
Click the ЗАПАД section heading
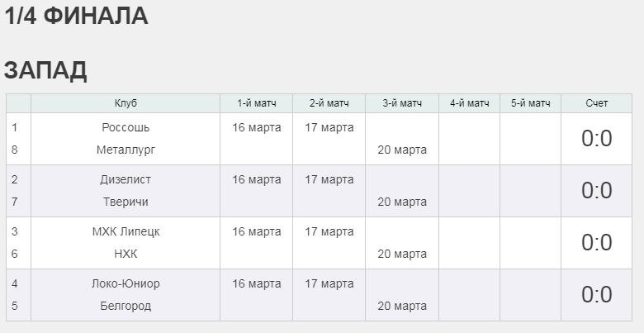point(45,70)
